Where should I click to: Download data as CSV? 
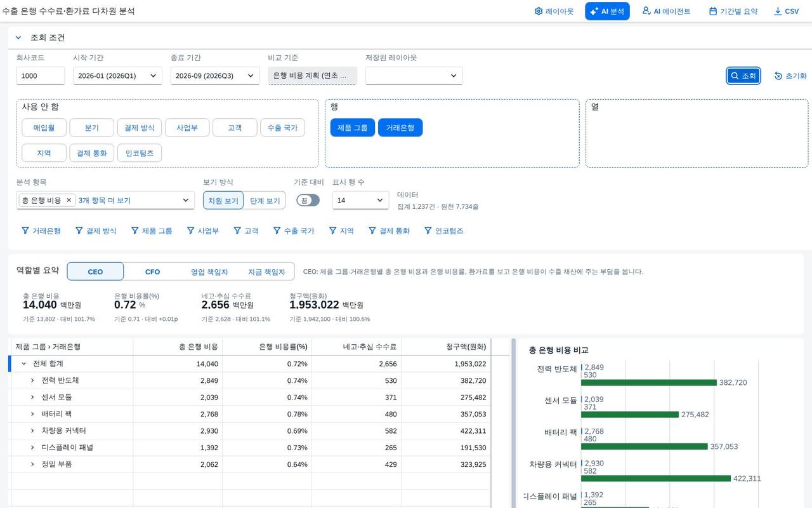click(786, 11)
